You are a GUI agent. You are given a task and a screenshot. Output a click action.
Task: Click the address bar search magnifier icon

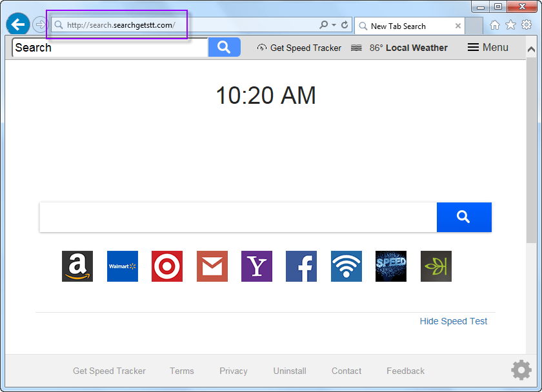point(323,25)
